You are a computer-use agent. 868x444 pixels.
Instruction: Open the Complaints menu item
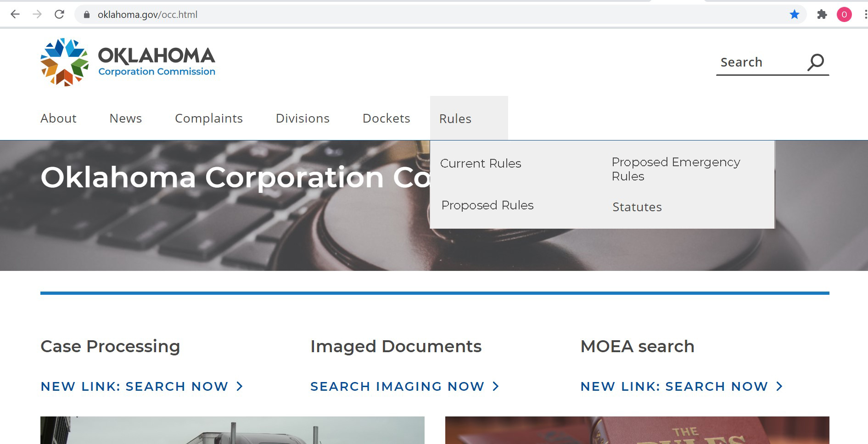209,118
